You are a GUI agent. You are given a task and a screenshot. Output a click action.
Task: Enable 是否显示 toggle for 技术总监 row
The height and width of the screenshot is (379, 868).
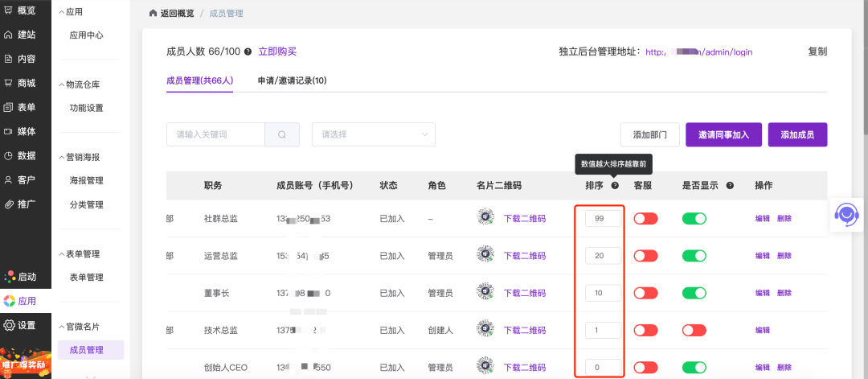tap(694, 330)
